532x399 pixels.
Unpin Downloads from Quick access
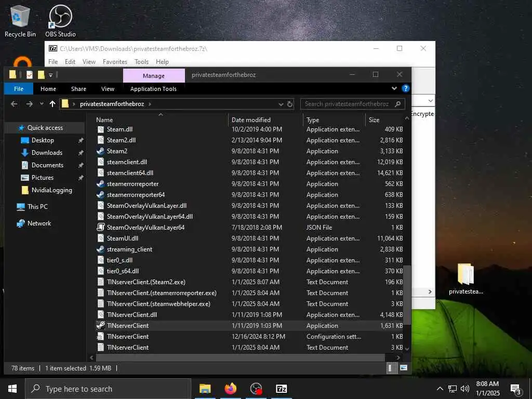81,153
